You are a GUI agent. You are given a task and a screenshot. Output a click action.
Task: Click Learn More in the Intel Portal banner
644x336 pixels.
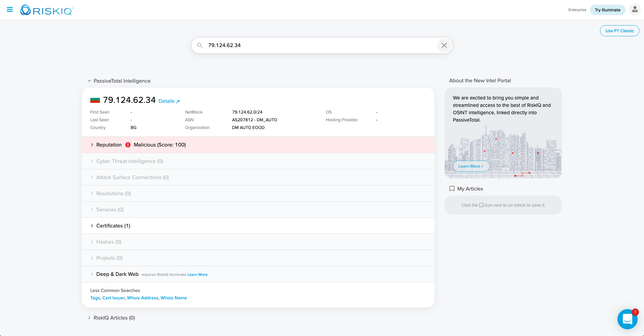point(470,166)
